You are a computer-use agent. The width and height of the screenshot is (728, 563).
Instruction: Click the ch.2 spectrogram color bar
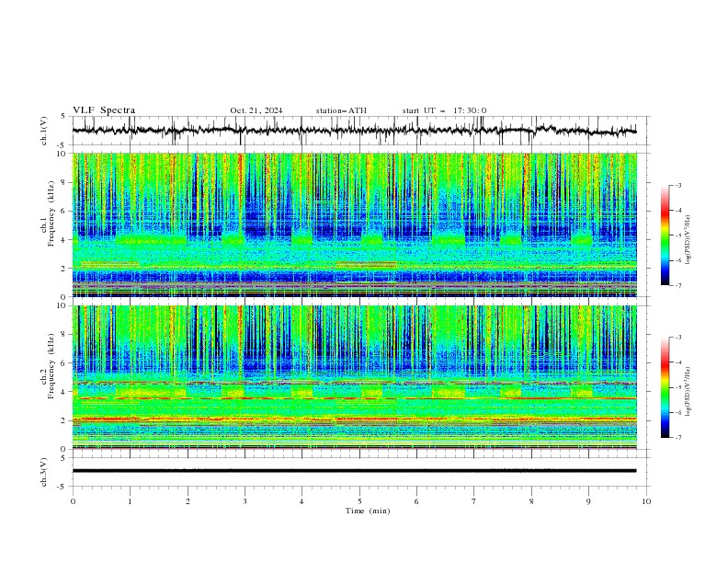(x=665, y=387)
